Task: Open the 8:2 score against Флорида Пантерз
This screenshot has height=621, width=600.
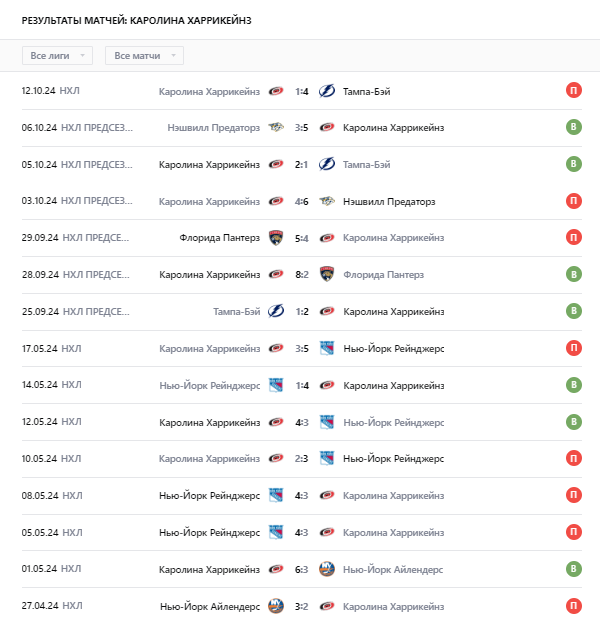Action: pos(301,274)
